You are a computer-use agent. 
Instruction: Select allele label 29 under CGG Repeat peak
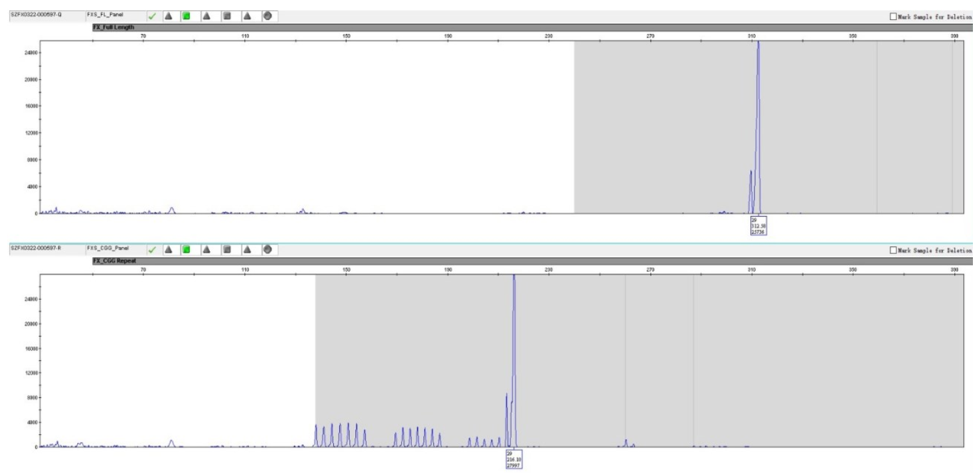tap(513, 459)
